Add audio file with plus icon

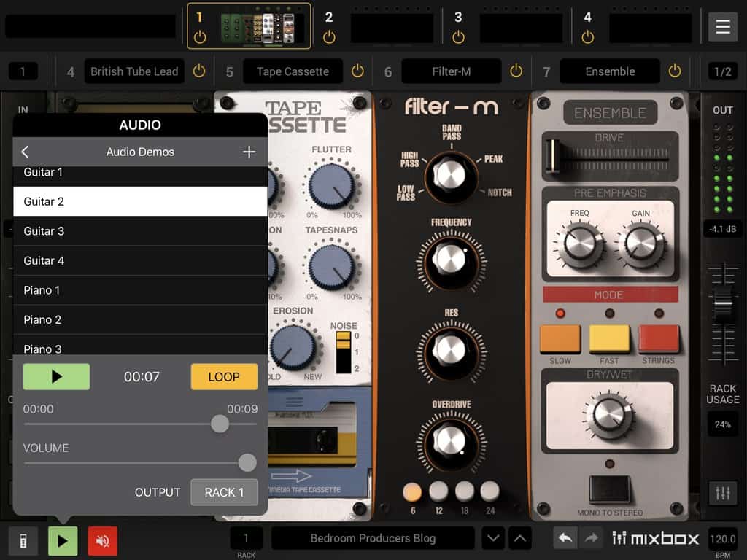click(x=249, y=152)
